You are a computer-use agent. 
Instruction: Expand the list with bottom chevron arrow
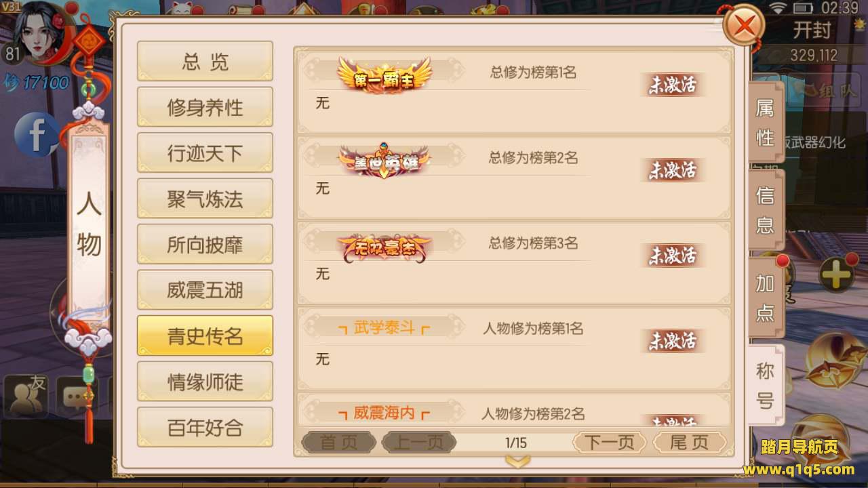[518, 462]
